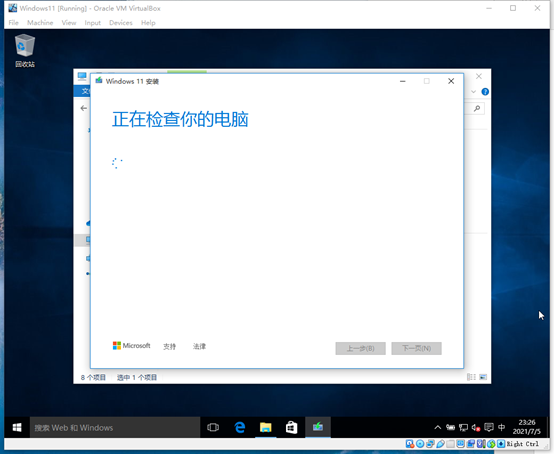Click Windows 11 setup taskbar icon
554x454 pixels.
[x=318, y=428]
